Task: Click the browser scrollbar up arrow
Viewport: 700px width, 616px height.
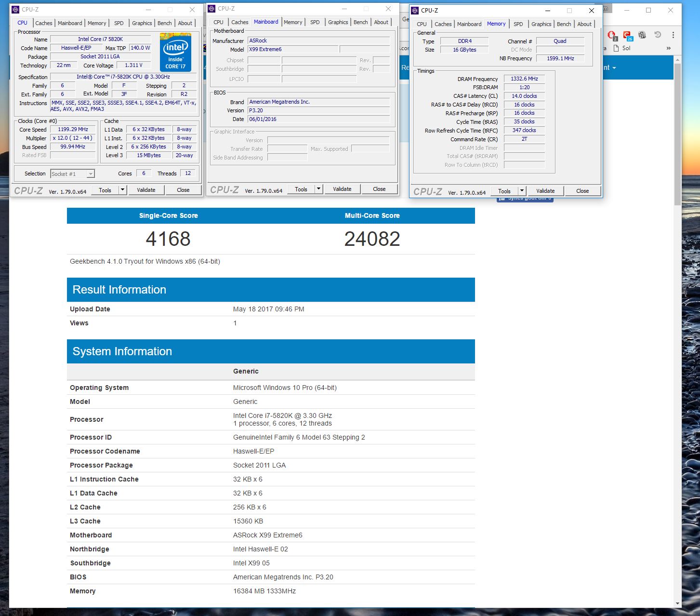Action: pos(678,60)
